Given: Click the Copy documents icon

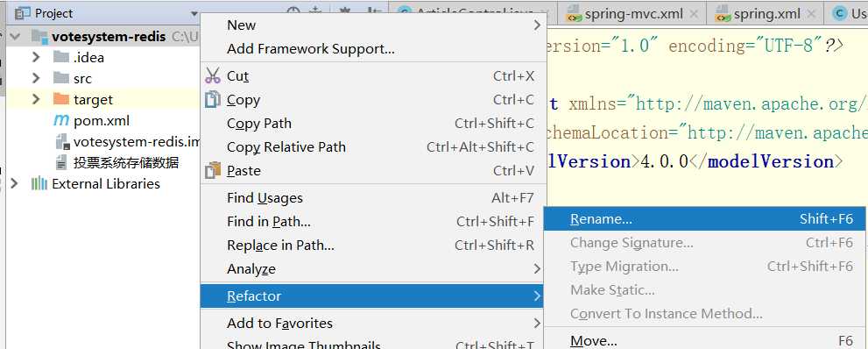Looking at the screenshot, I should point(213,100).
